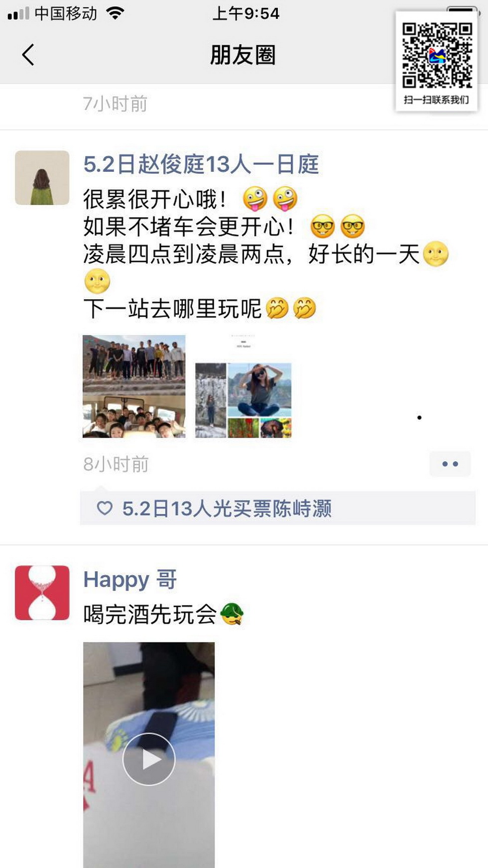
Task: Open Happy 哥's red hourglass avatar
Action: tap(42, 593)
